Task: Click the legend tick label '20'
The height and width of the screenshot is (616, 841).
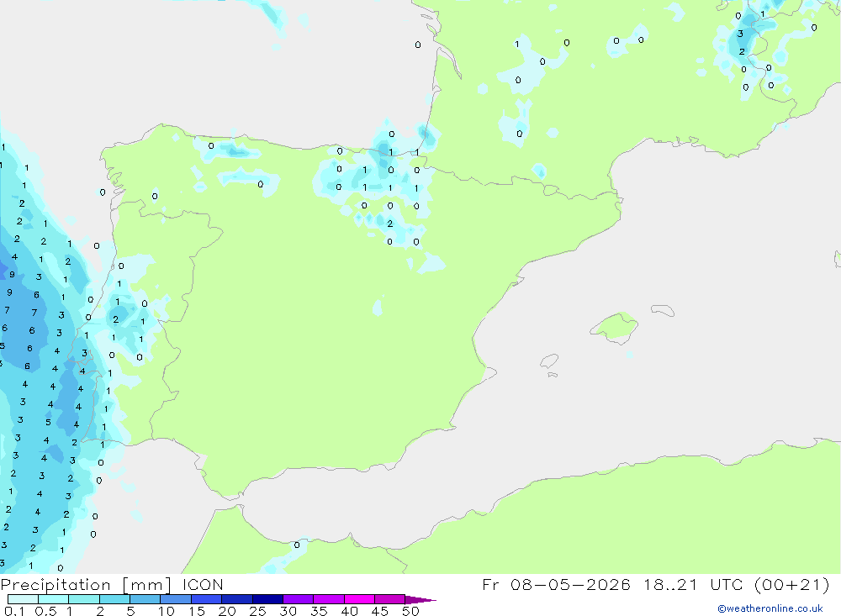Action: coord(227,611)
